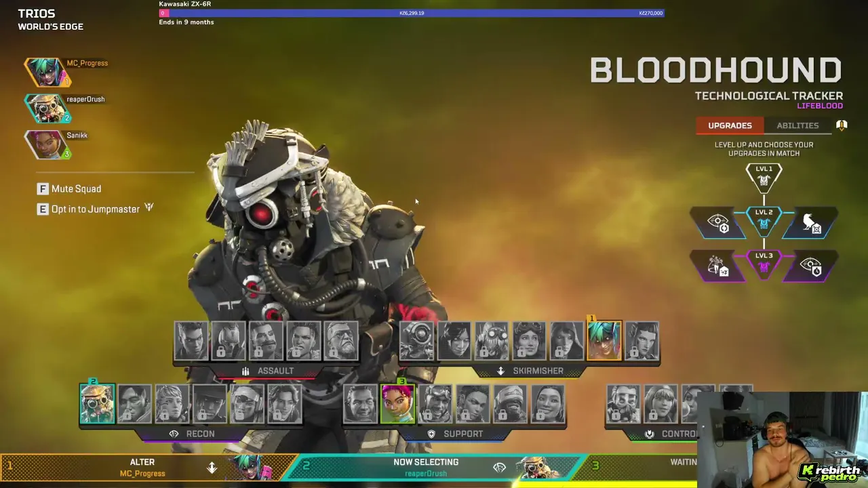Click the LIFEBLOOD skin name text
Viewport: 868px width, 488px height.
(820, 106)
